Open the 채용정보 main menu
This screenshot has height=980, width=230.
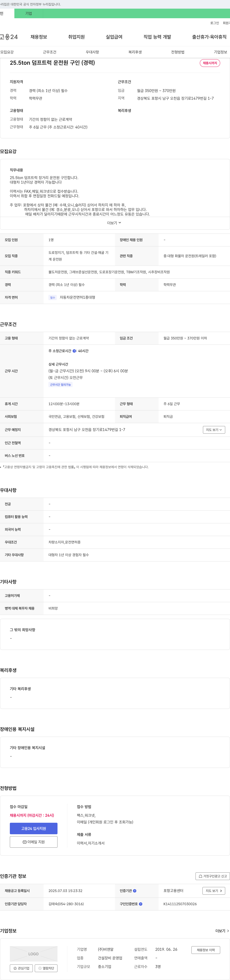(x=39, y=37)
